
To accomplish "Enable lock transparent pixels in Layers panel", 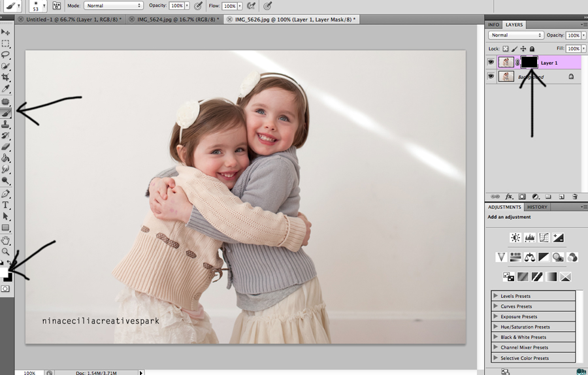I will (506, 49).
